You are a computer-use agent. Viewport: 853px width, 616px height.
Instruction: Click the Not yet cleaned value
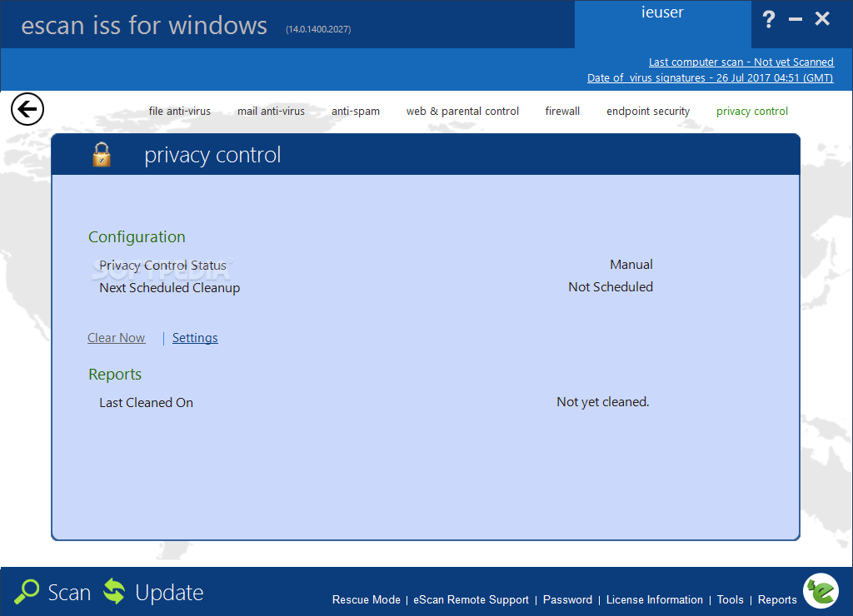603,402
